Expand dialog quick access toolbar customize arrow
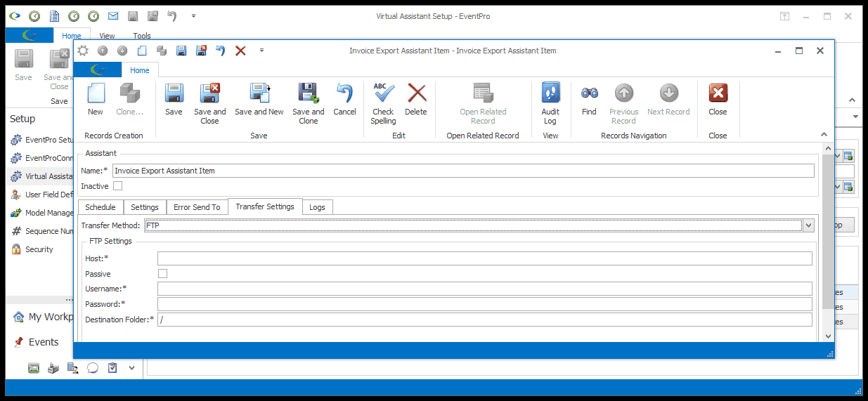 [261, 51]
